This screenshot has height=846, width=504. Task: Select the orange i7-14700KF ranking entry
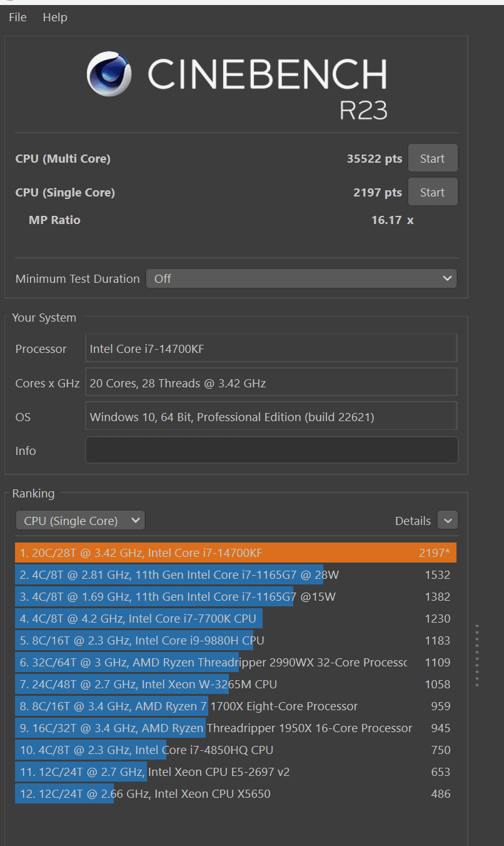[x=235, y=553]
